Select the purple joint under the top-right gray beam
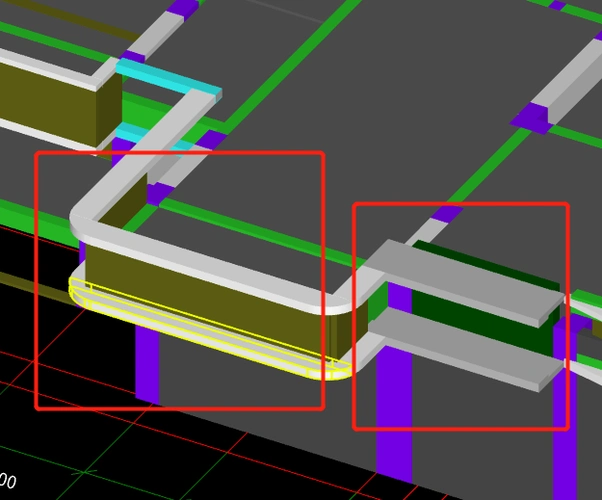 pos(535,120)
